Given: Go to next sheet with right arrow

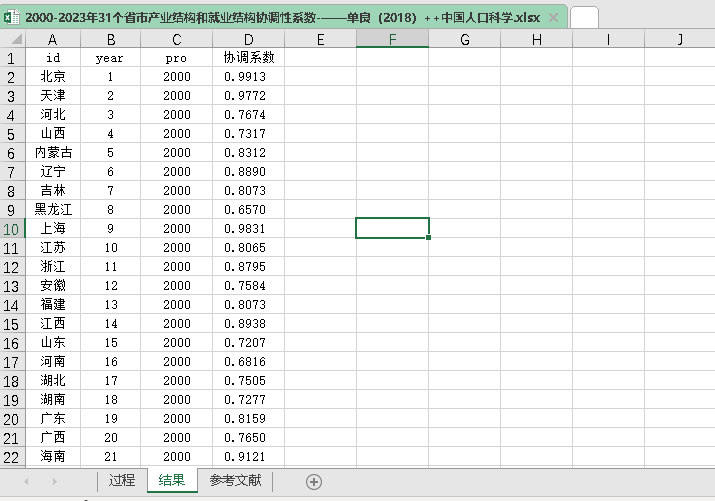Looking at the screenshot, I should point(55,481).
